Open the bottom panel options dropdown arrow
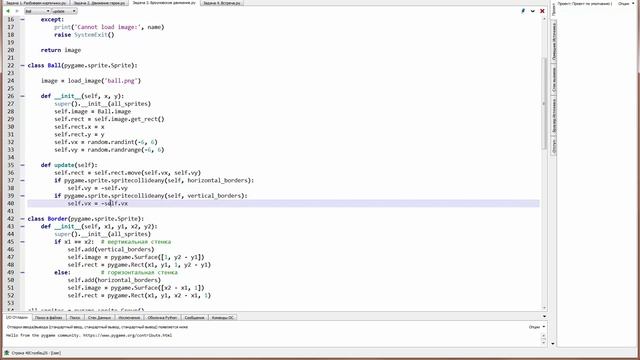This screenshot has height=360, width=640. 544,317
